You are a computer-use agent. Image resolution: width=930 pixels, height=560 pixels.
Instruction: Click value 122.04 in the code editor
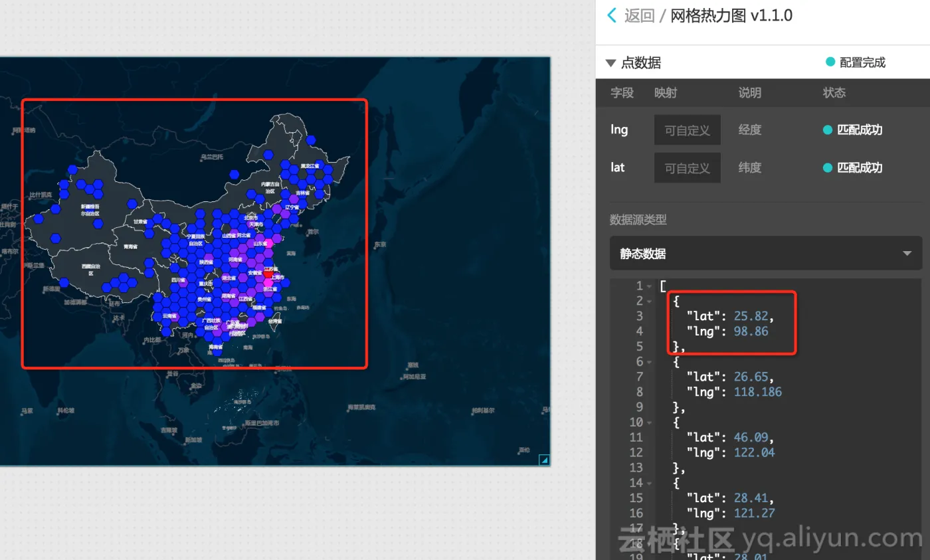[x=754, y=452]
